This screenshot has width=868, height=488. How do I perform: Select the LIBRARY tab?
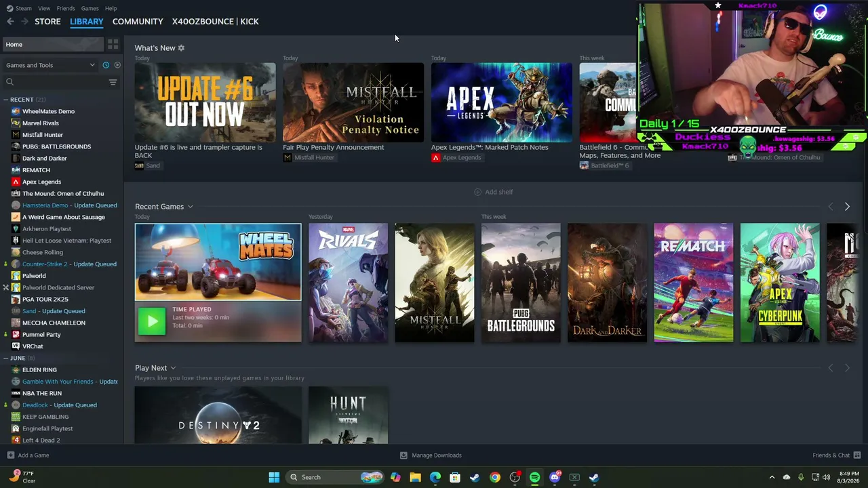click(x=87, y=22)
